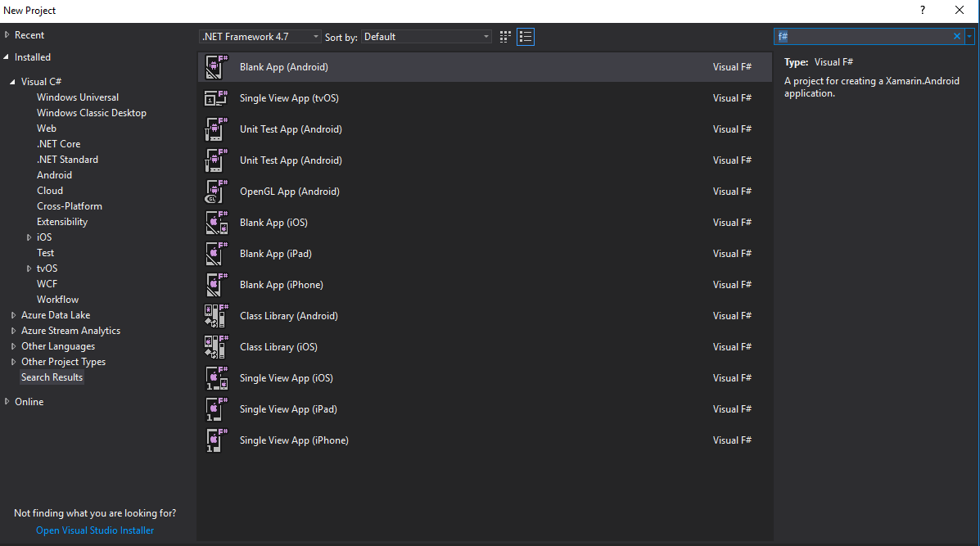980x546 pixels.
Task: Switch to small icons grid view
Action: point(505,37)
